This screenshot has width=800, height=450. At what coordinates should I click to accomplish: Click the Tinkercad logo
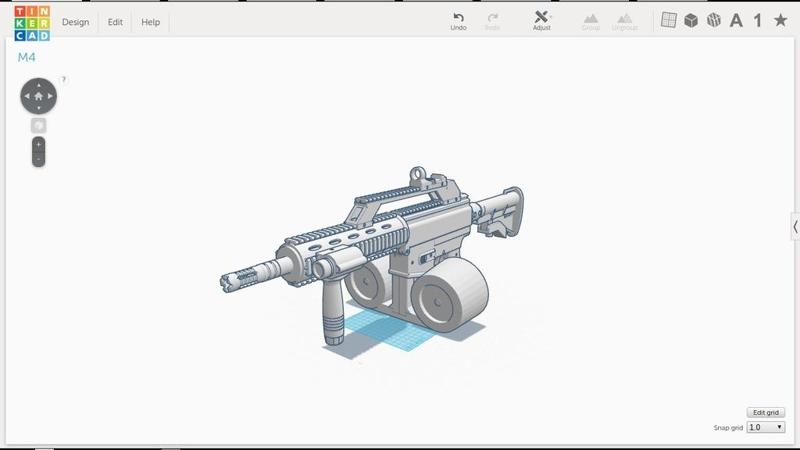[x=32, y=23]
